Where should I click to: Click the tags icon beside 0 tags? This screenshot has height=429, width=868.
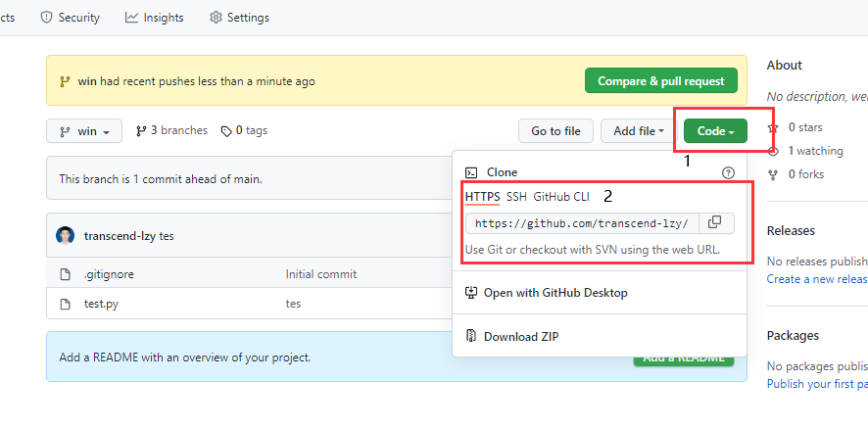[226, 130]
